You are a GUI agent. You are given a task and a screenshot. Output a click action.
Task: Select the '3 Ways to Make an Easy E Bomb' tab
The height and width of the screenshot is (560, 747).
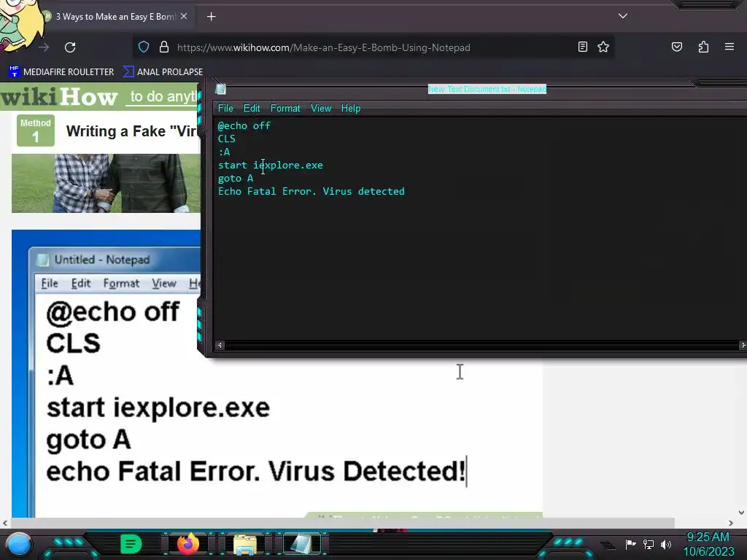point(115,17)
